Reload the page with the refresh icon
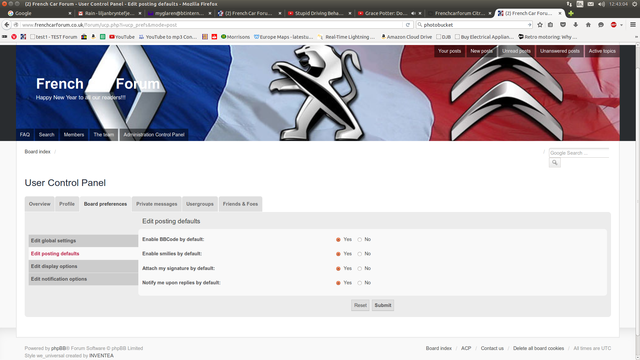This screenshot has width=640, height=360. pos(407,25)
